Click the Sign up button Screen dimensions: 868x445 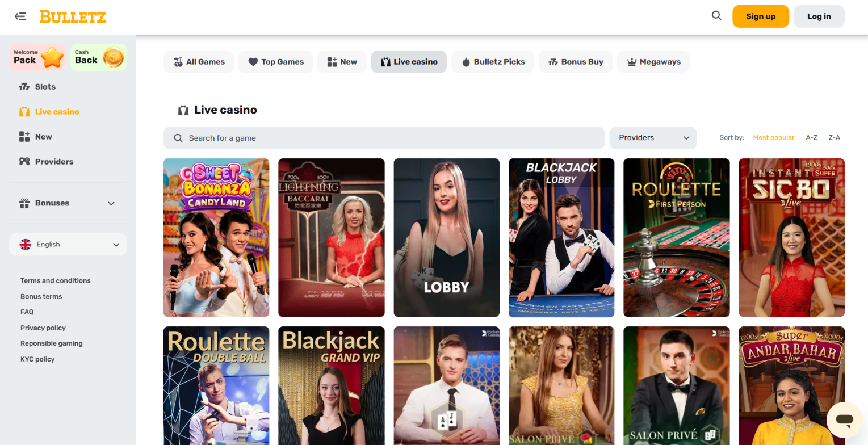pos(761,16)
